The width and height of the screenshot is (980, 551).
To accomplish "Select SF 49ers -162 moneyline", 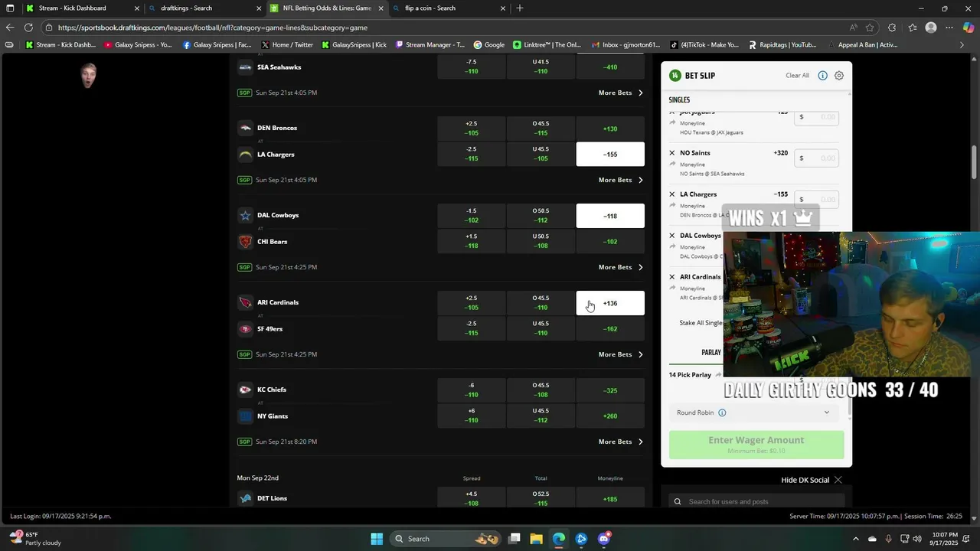I will pos(610,329).
